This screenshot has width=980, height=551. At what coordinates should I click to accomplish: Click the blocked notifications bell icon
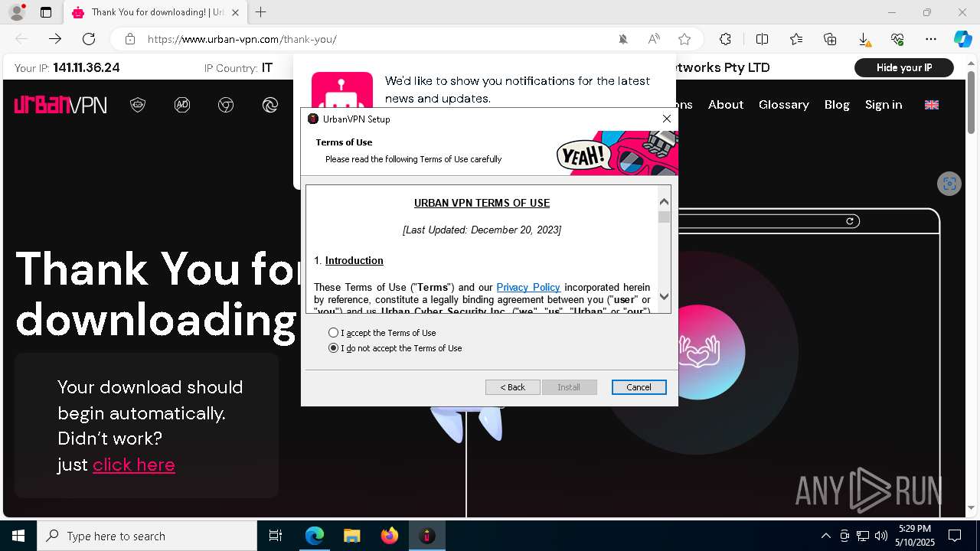pos(623,39)
